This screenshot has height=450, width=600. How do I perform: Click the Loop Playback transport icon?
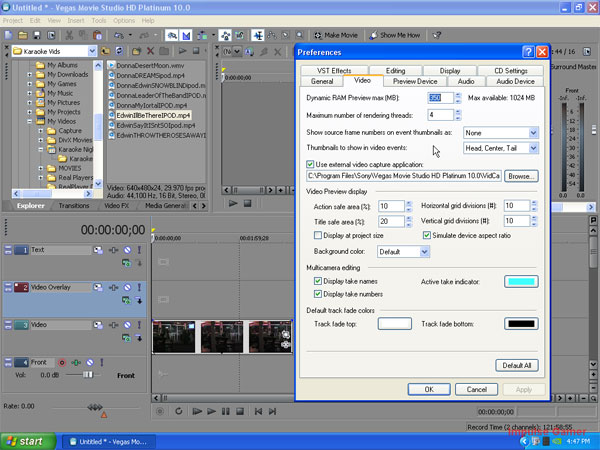[x=179, y=411]
